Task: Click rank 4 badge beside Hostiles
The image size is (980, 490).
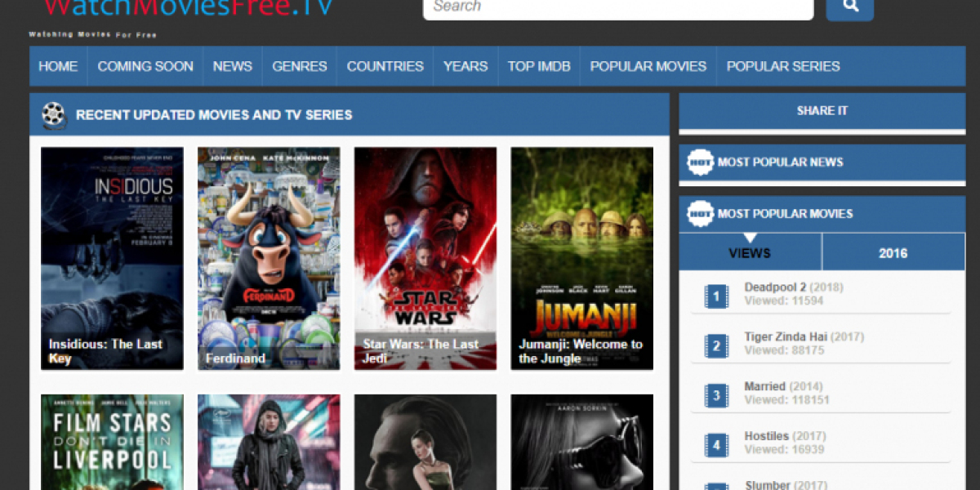Action: pyautogui.click(x=716, y=445)
